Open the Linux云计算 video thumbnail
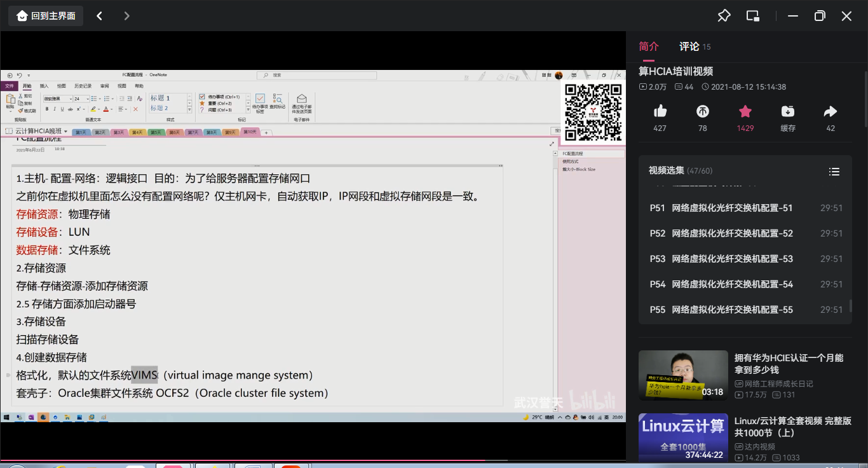868x468 pixels. point(683,437)
